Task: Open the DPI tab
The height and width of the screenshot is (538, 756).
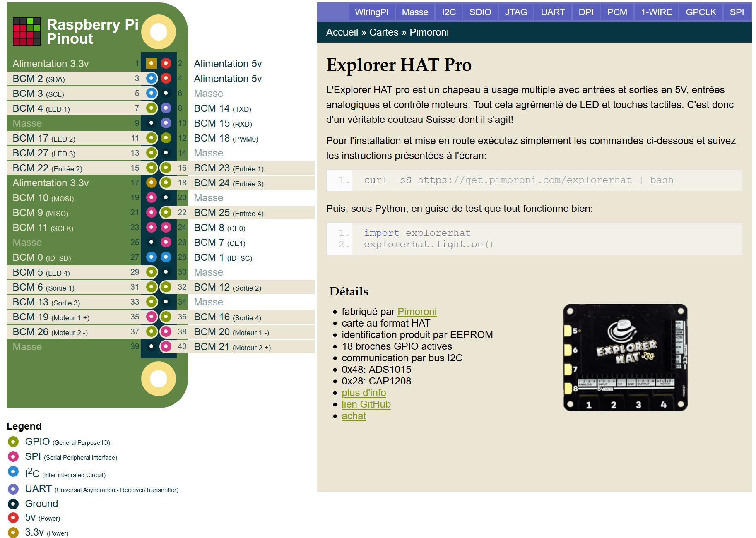Action: click(586, 12)
